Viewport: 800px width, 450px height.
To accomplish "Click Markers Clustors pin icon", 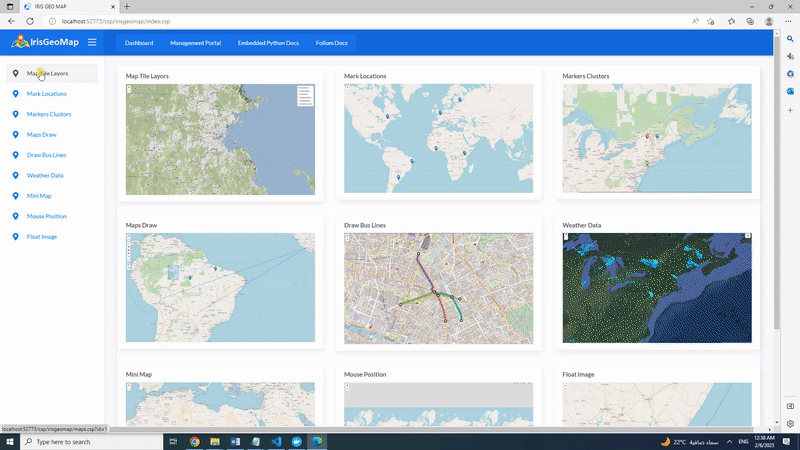I will [x=15, y=114].
